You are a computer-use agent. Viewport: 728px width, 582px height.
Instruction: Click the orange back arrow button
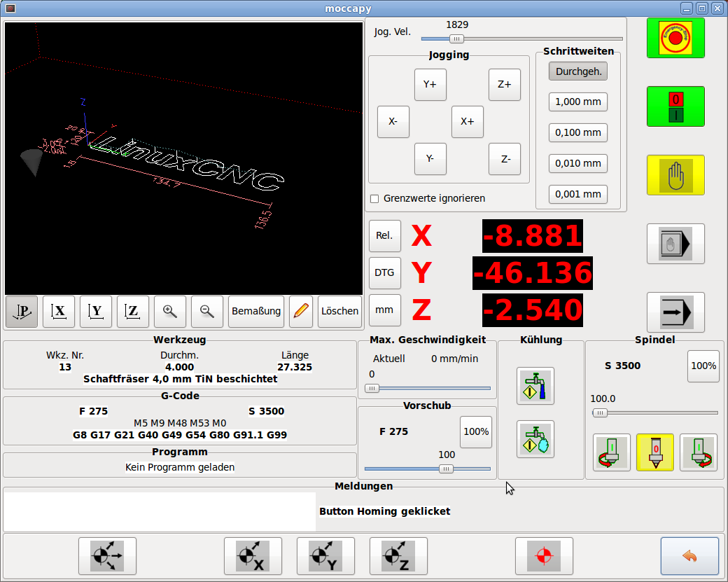click(690, 556)
